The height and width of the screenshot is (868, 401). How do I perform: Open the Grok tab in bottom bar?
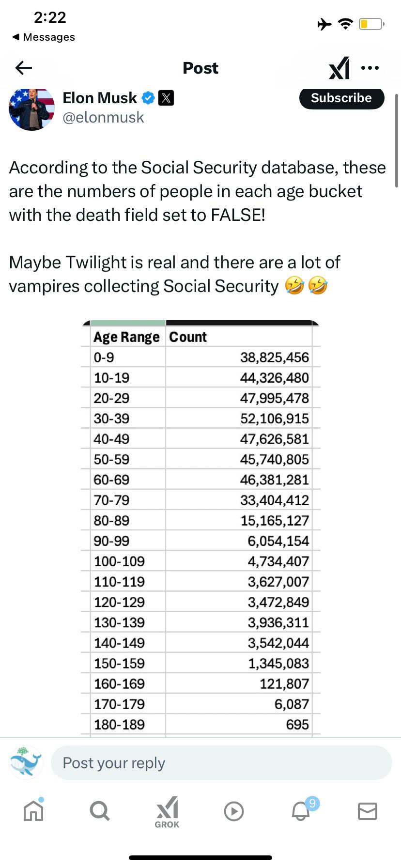click(167, 812)
